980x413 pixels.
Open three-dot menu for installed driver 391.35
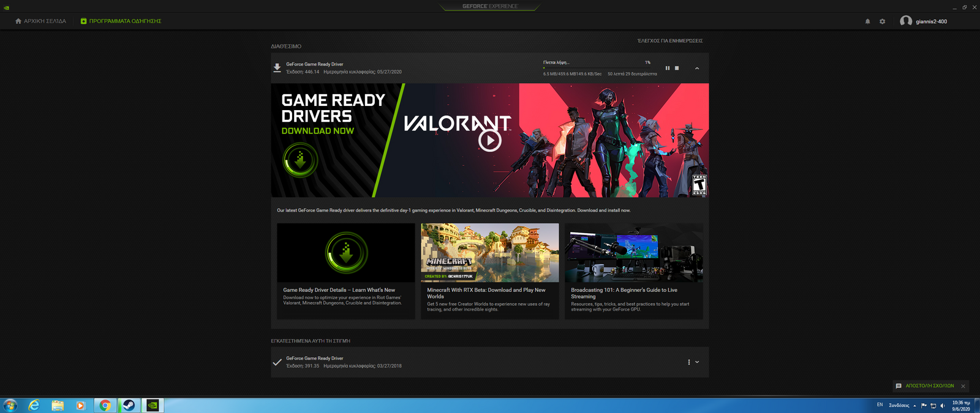pyautogui.click(x=689, y=362)
